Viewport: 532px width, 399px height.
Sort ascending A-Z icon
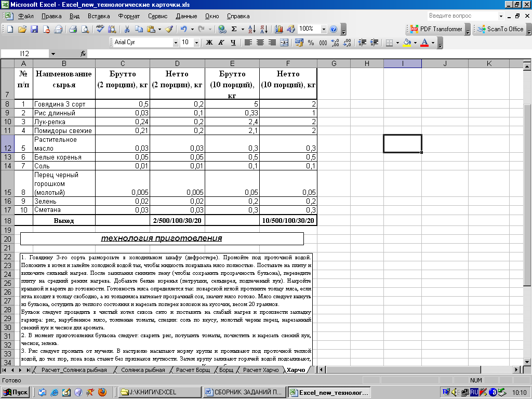[252, 29]
